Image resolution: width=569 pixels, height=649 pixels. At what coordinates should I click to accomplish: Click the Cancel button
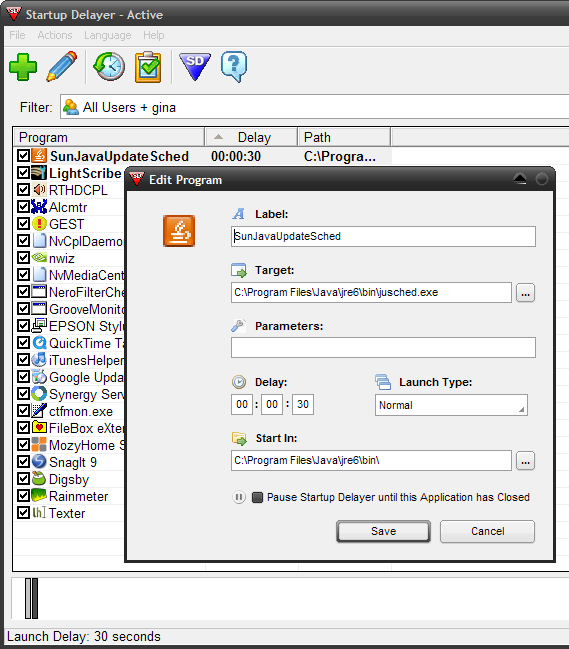[x=487, y=531]
